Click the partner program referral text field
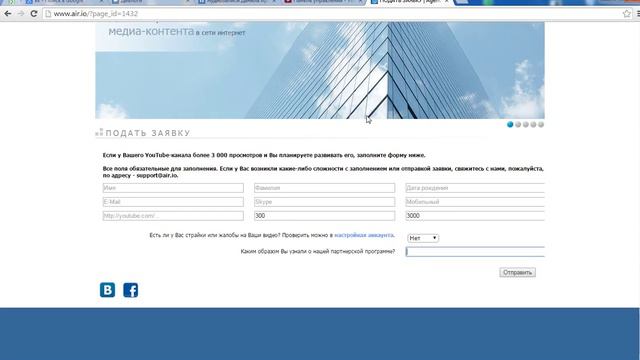This screenshot has height=360, width=640. coord(475,252)
